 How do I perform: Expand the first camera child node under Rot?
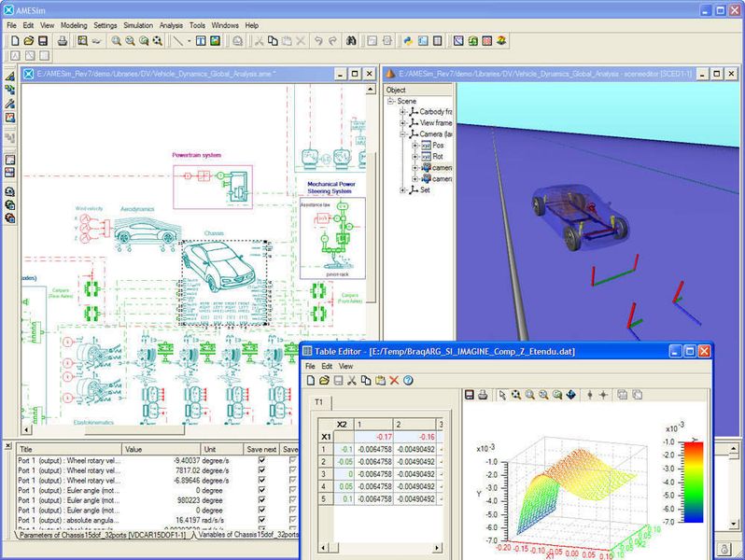point(415,168)
